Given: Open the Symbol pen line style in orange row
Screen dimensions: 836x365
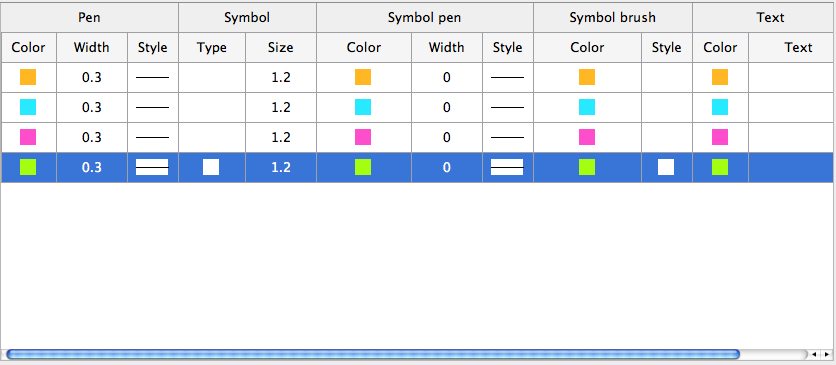Looking at the screenshot, I should pyautogui.click(x=507, y=77).
